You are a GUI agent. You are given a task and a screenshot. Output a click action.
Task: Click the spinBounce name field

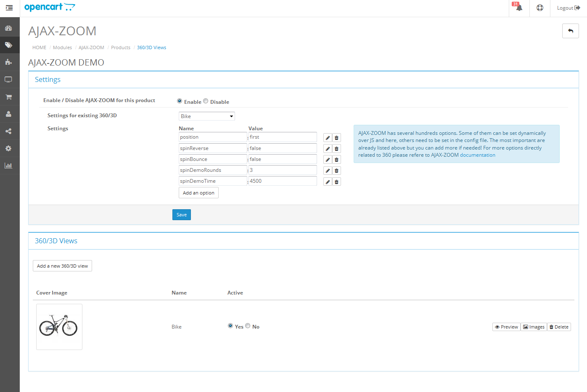(213, 159)
